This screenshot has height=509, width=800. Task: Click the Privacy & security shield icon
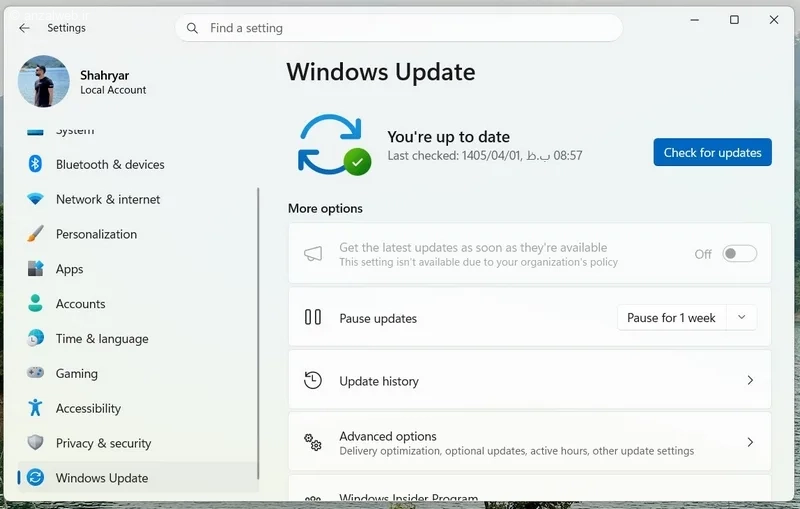tap(35, 442)
